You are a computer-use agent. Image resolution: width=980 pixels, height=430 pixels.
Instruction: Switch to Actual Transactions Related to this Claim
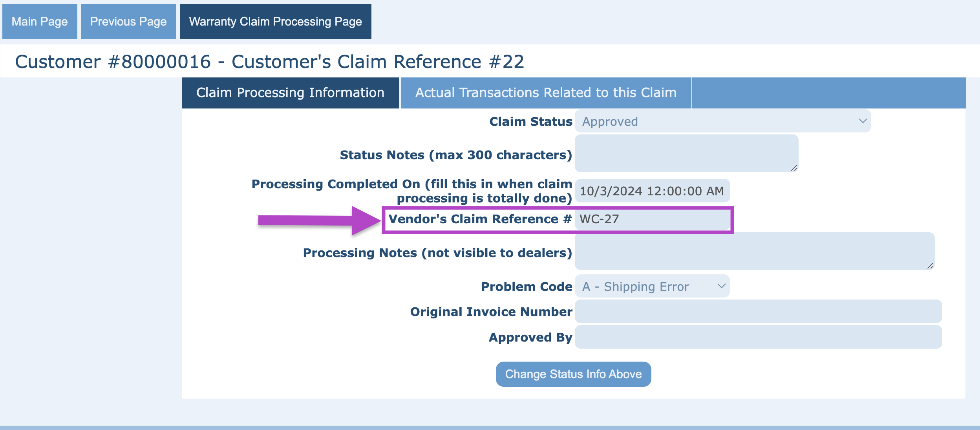[546, 93]
